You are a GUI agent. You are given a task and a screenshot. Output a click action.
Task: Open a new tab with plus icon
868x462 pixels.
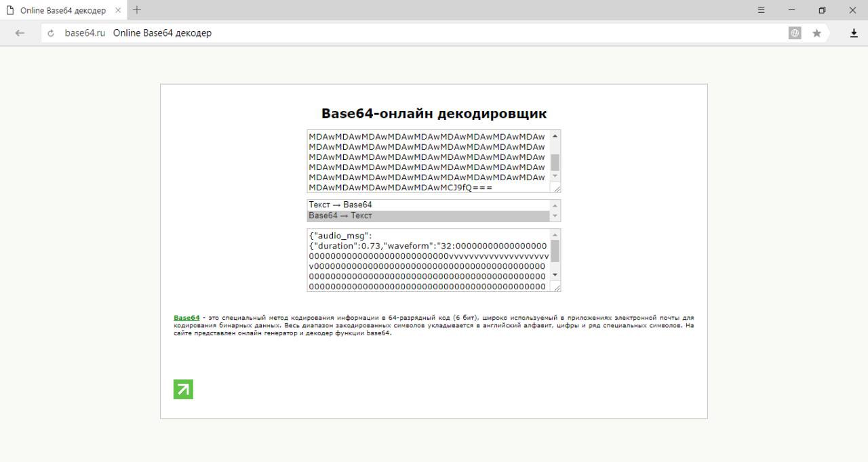click(x=137, y=10)
